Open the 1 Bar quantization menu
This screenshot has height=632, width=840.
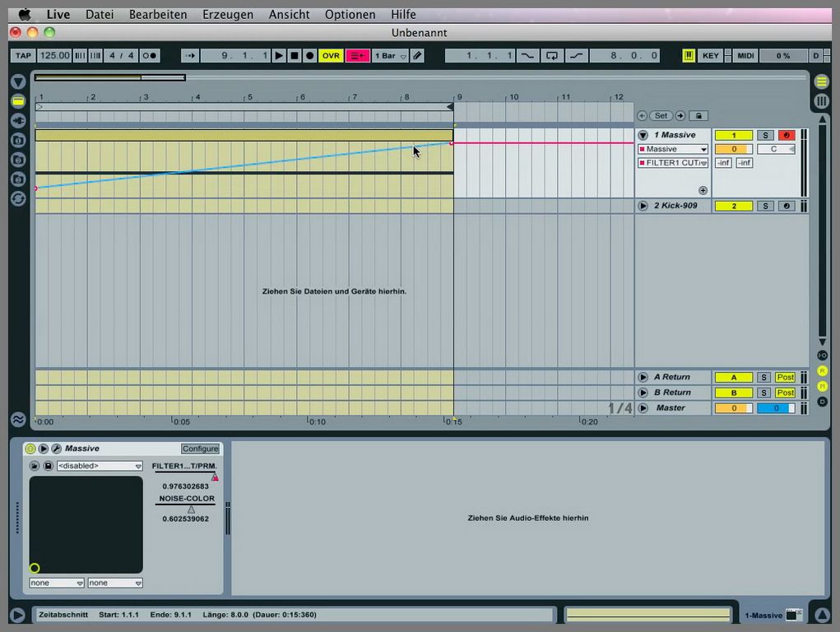click(390, 55)
